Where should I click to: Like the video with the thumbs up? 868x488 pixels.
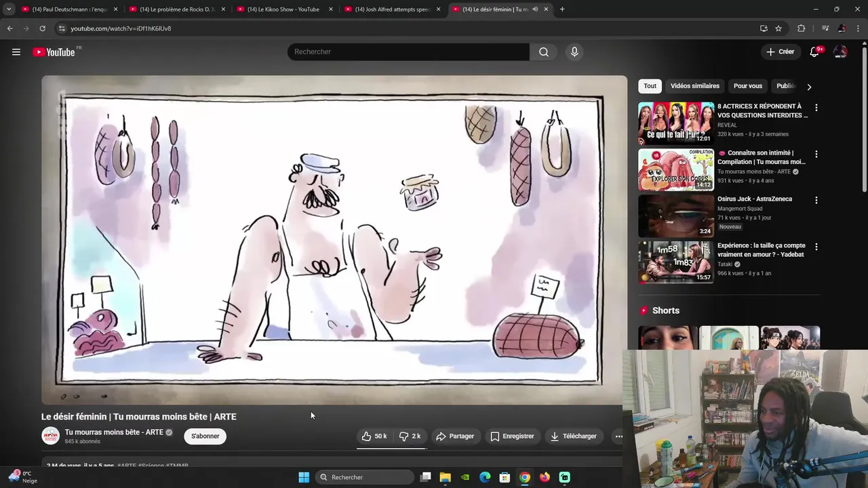pos(374,436)
